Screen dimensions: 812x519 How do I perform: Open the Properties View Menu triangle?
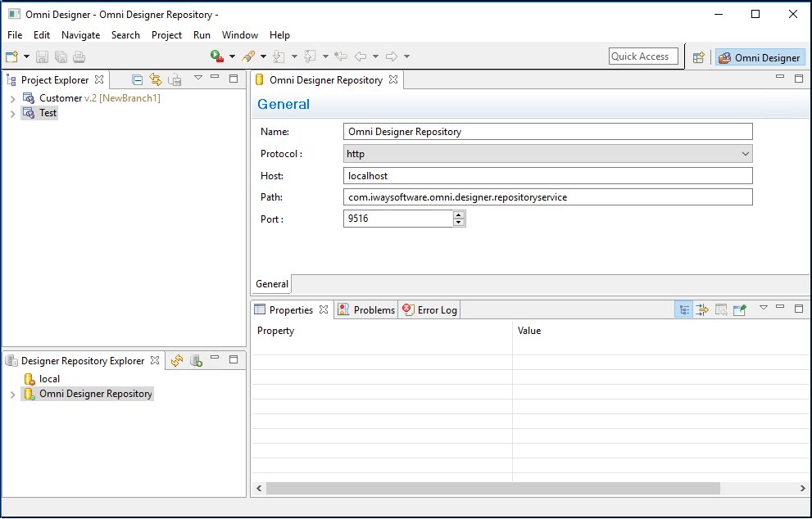[764, 308]
